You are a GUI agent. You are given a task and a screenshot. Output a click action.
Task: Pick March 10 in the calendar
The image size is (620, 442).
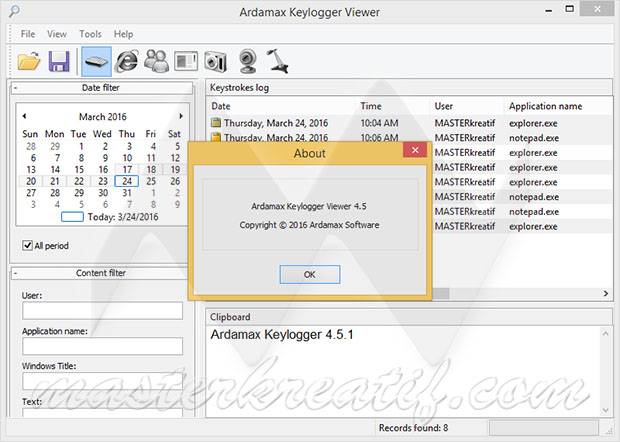pos(127,158)
